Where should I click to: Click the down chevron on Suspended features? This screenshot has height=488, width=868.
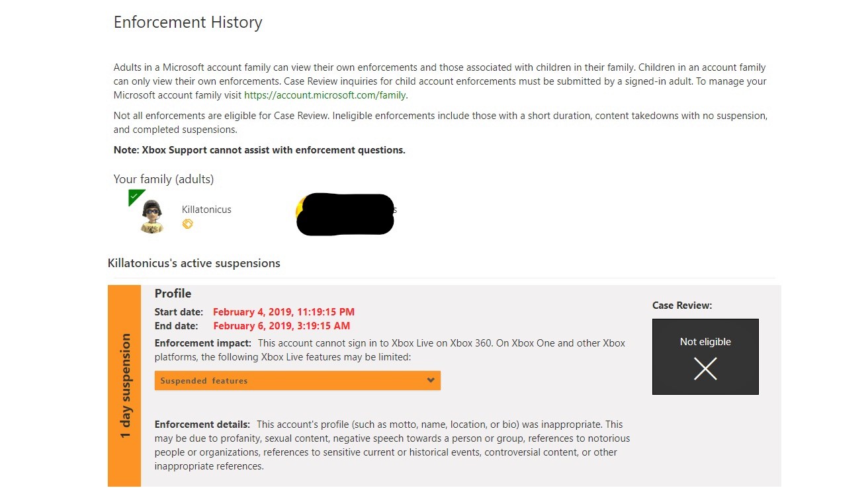[431, 380]
